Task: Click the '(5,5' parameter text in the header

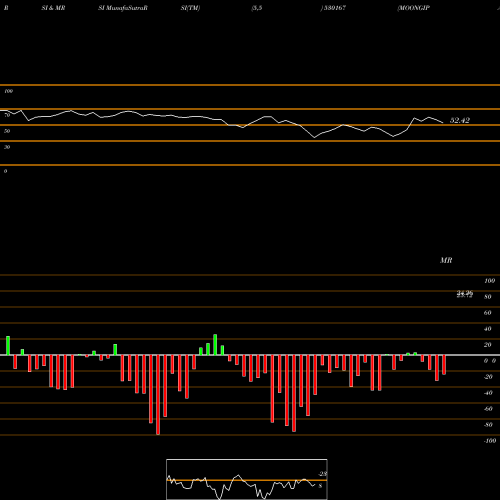Action: (x=257, y=8)
